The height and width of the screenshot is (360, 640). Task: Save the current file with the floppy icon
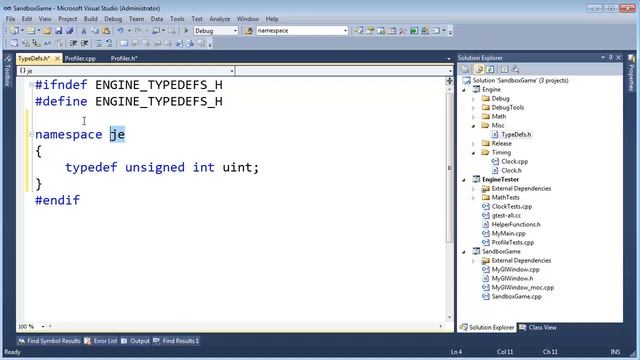(58, 31)
